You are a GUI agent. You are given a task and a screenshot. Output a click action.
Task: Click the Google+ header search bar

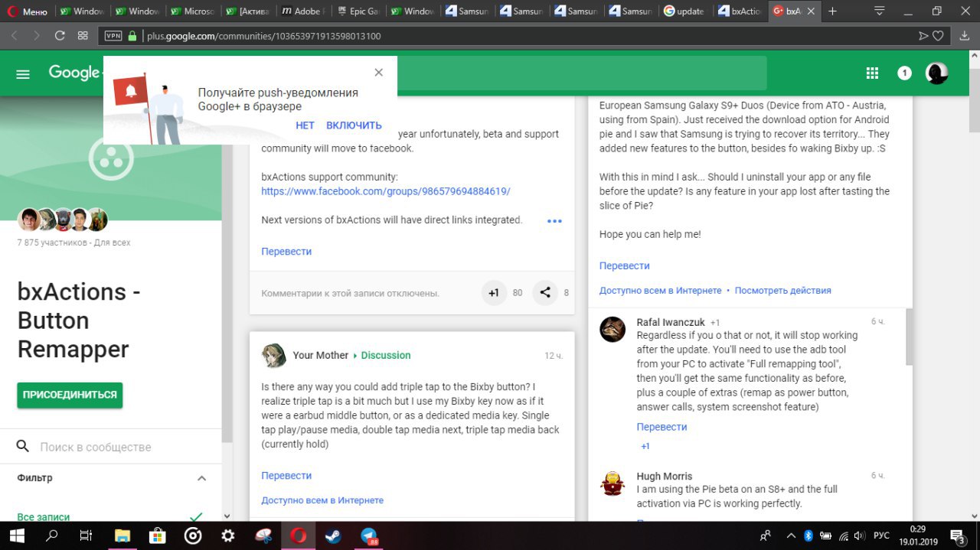point(582,73)
